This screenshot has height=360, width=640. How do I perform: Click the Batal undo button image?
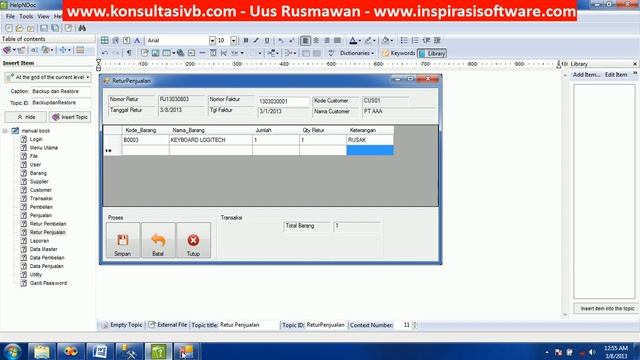[x=158, y=240]
